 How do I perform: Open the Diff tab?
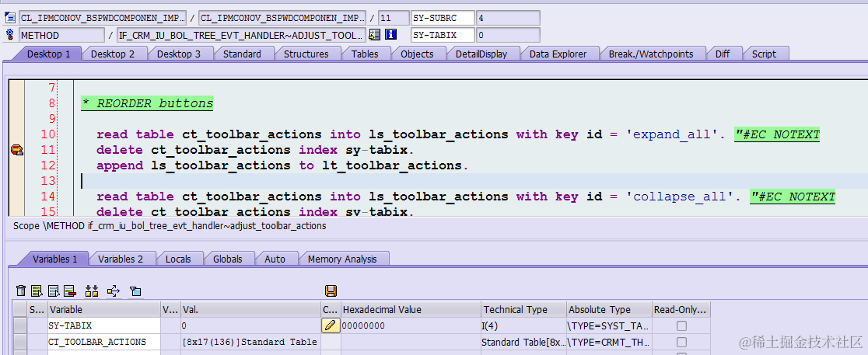[723, 54]
